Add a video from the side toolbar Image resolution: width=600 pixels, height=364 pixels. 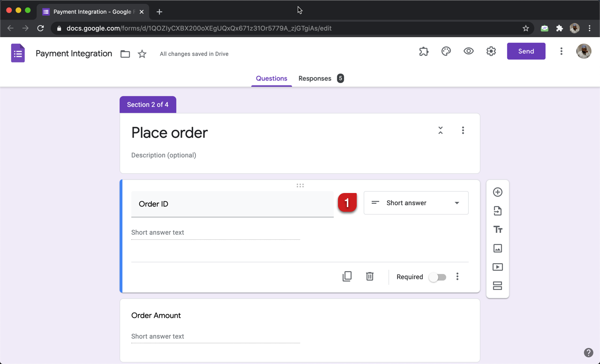coord(497,267)
